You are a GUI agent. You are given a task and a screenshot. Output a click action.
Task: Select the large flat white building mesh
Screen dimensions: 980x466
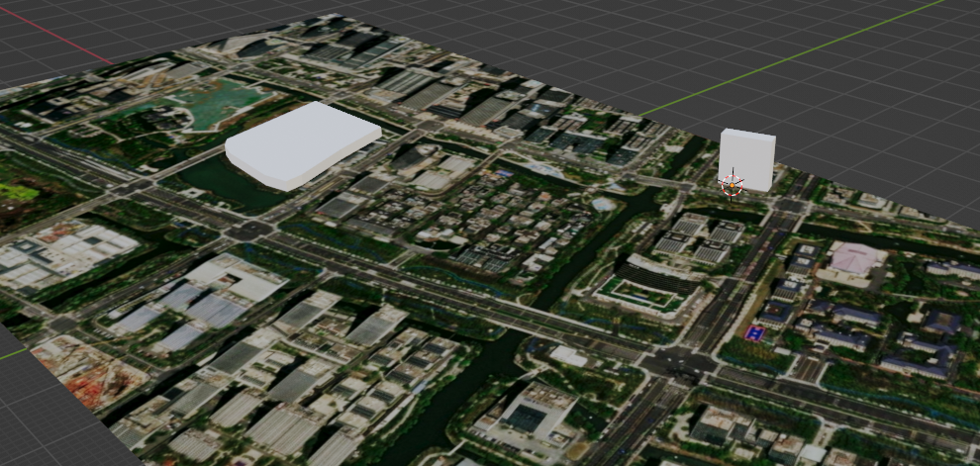302,145
